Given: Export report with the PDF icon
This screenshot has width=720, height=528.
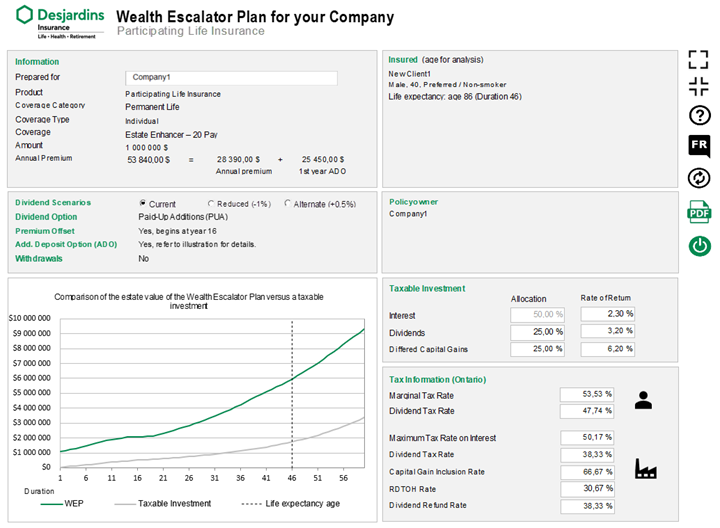Looking at the screenshot, I should point(699,212).
